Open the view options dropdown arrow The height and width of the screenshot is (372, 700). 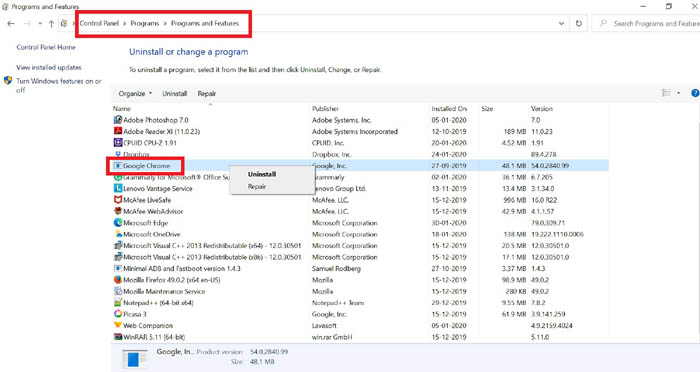point(679,93)
